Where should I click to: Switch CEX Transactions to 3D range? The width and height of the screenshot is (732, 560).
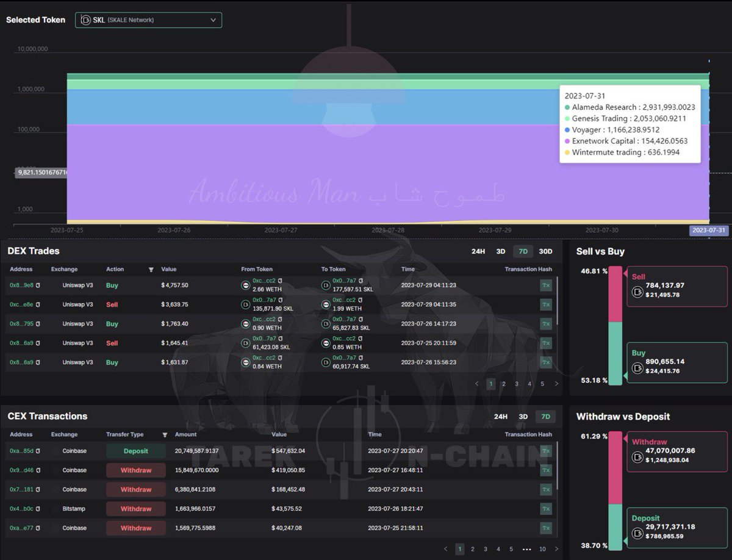(x=523, y=417)
